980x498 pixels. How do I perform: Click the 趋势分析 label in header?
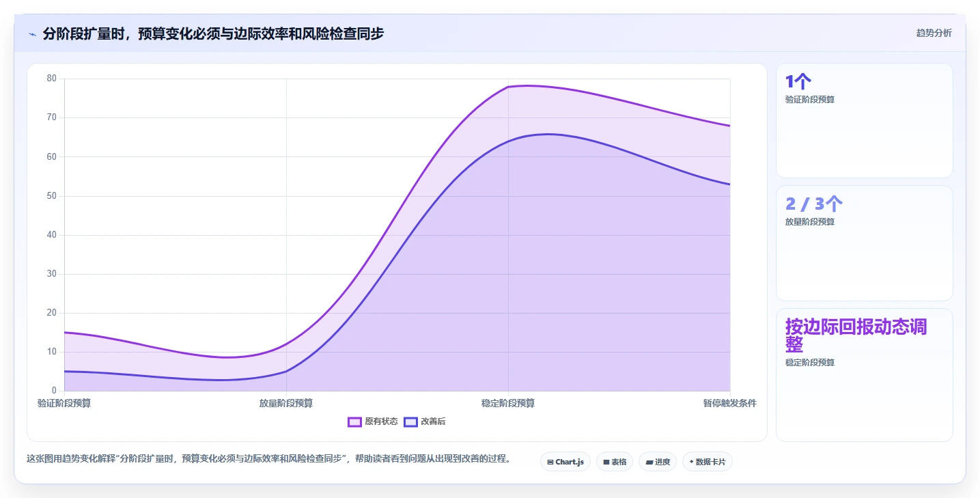[934, 33]
